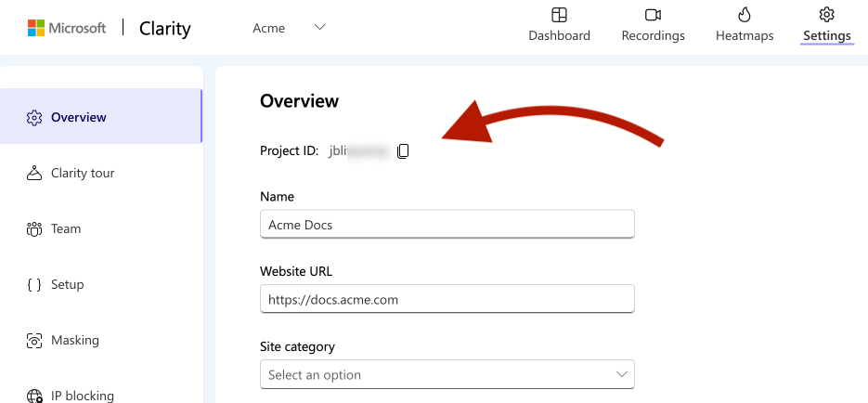Click the Site category field label

click(297, 346)
